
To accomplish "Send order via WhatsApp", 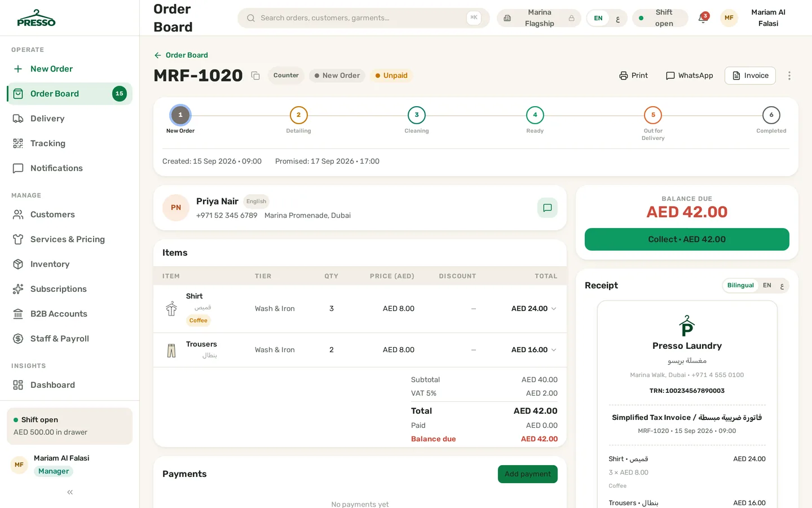I will (x=689, y=76).
